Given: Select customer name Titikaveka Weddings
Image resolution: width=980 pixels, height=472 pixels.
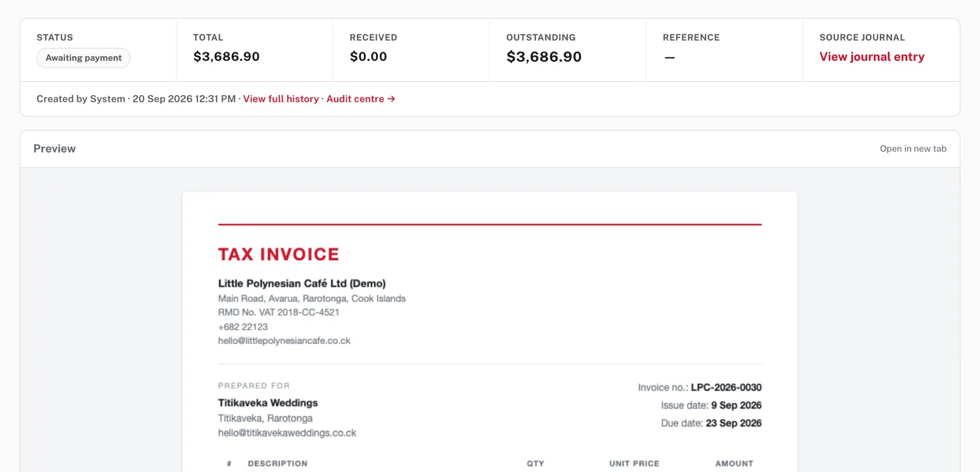Looking at the screenshot, I should (x=268, y=403).
